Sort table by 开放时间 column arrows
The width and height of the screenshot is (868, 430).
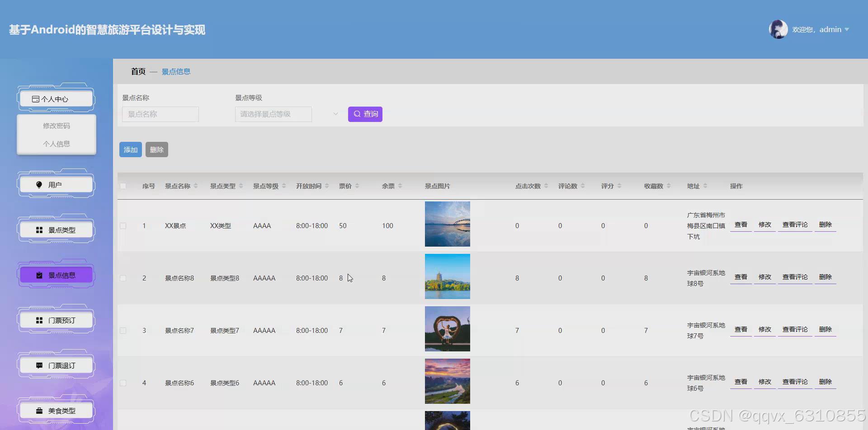[x=327, y=186]
